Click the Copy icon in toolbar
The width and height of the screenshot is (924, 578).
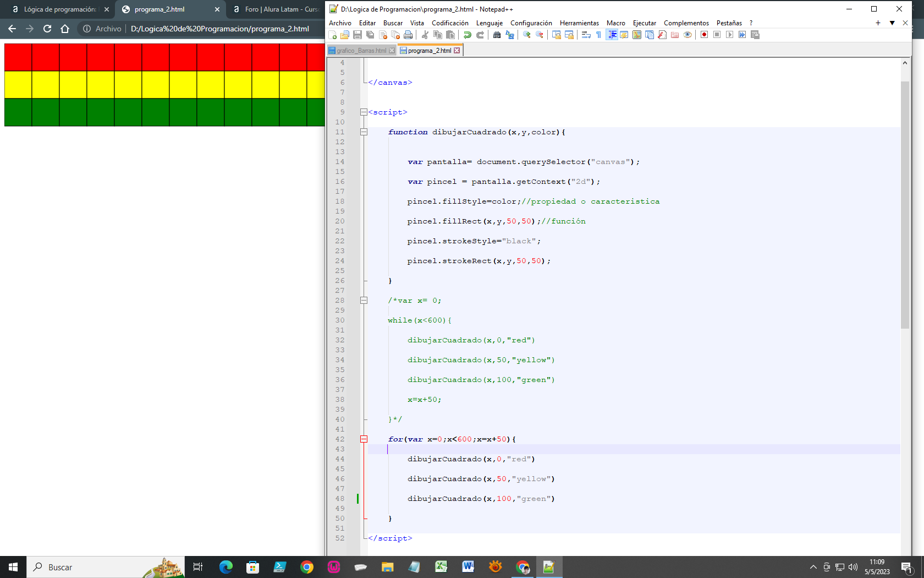pyautogui.click(x=438, y=35)
